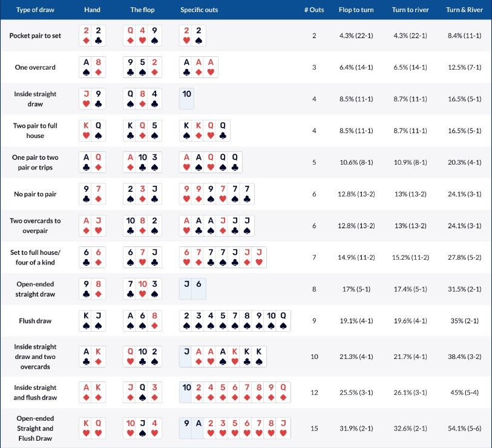Select the King card in the Flush draw hand

coord(87,321)
